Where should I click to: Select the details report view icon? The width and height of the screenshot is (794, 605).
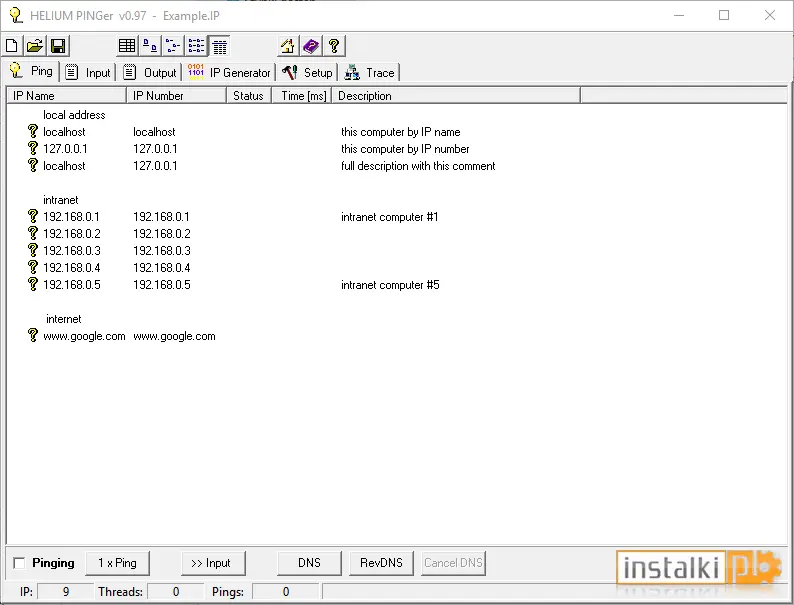[219, 46]
